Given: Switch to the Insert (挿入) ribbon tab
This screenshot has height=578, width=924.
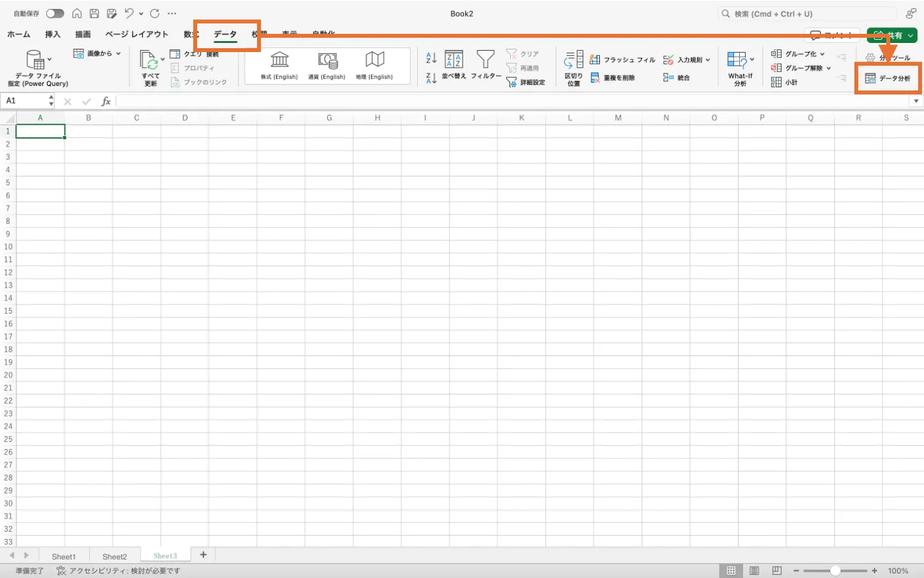Looking at the screenshot, I should (53, 34).
